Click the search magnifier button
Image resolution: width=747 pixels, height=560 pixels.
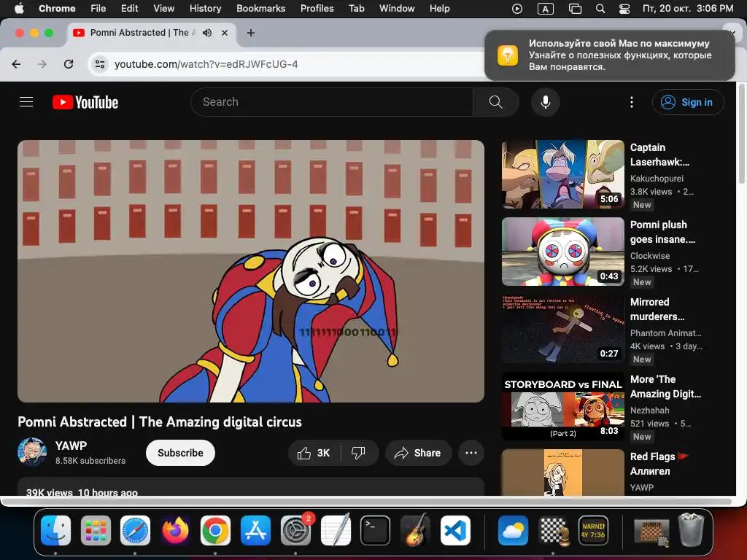point(496,102)
